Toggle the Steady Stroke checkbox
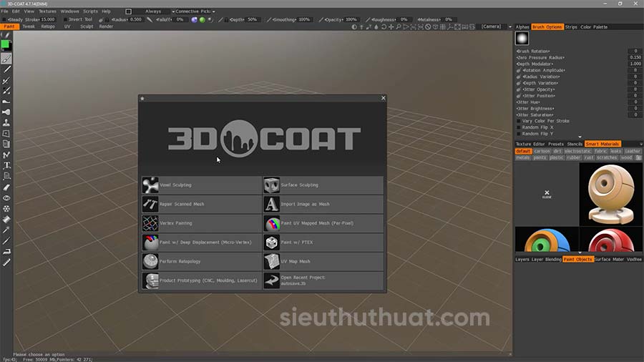Image resolution: width=644 pixels, height=362 pixels. [4, 20]
